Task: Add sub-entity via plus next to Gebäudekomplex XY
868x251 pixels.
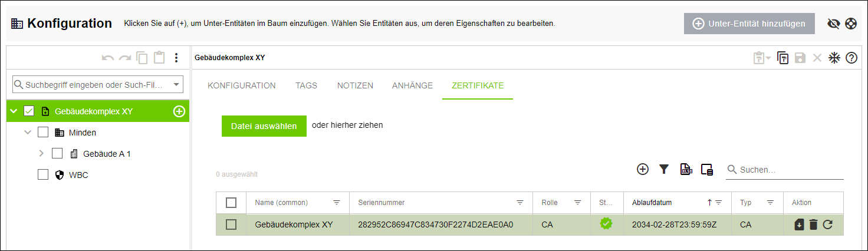Action: click(x=179, y=111)
